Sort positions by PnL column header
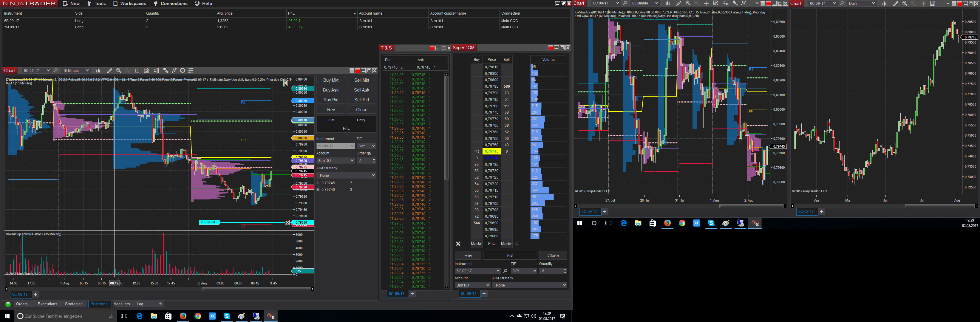 (321, 13)
